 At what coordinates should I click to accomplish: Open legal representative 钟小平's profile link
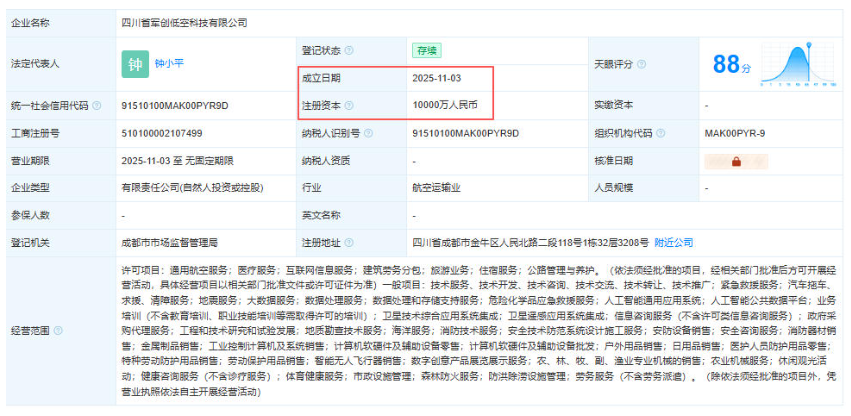(x=170, y=64)
